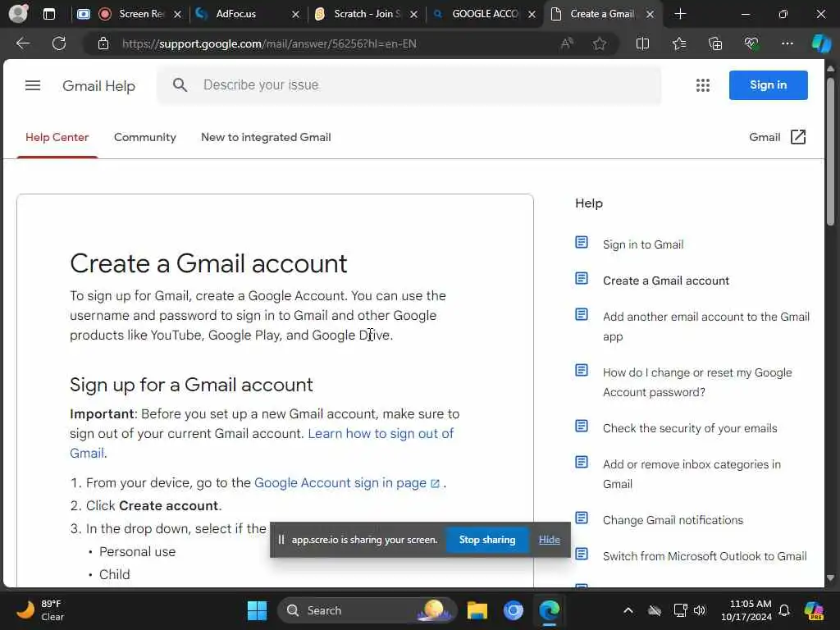Viewport: 840px width, 630px height.
Task: Open the Copilot sidebar icon
Action: 820,43
